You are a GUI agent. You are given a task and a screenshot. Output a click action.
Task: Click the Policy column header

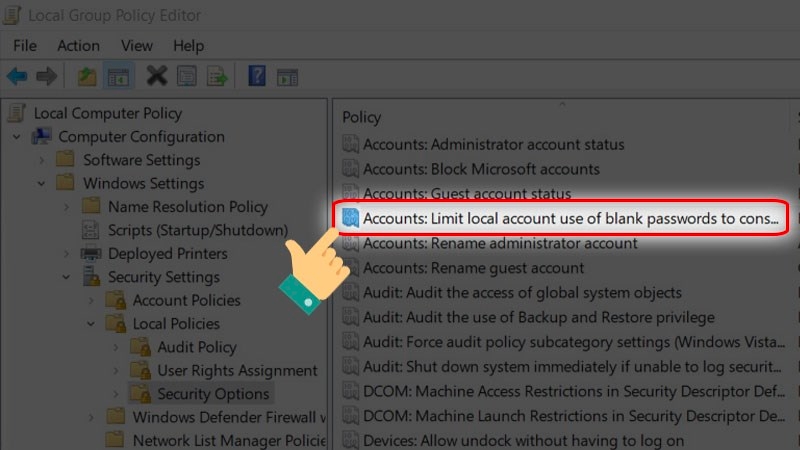tap(362, 117)
